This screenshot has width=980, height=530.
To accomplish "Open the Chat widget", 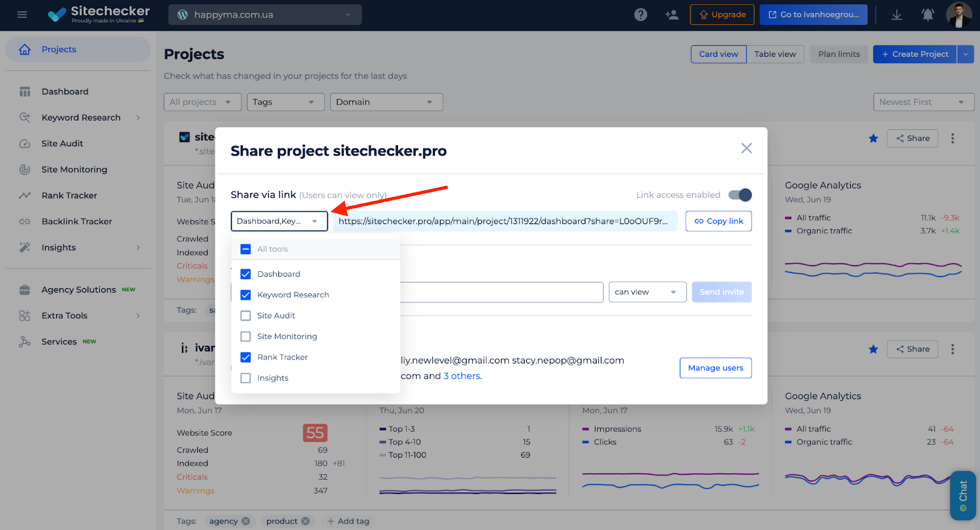I will coord(963,495).
